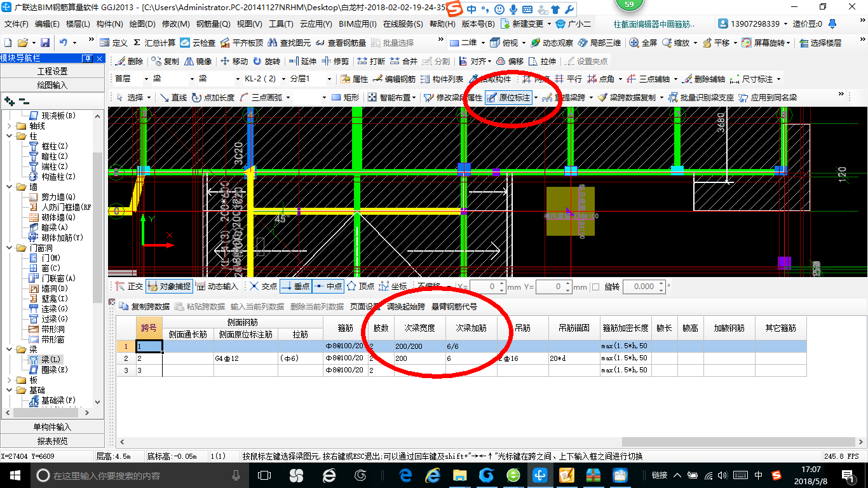Click the 报表预览 report preview button
Screen dimensions: 868x488
[x=52, y=441]
